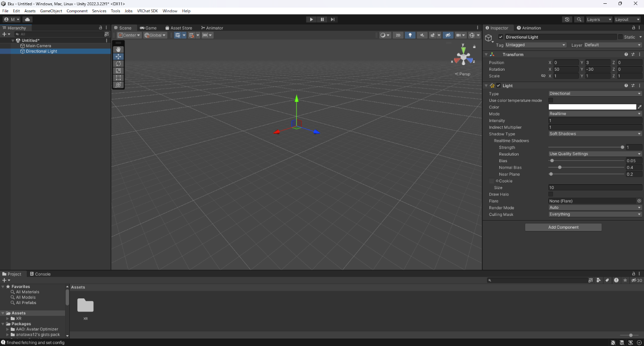Select the Hand tool in Scene toolbar
This screenshot has width=644, height=346.
(118, 49)
